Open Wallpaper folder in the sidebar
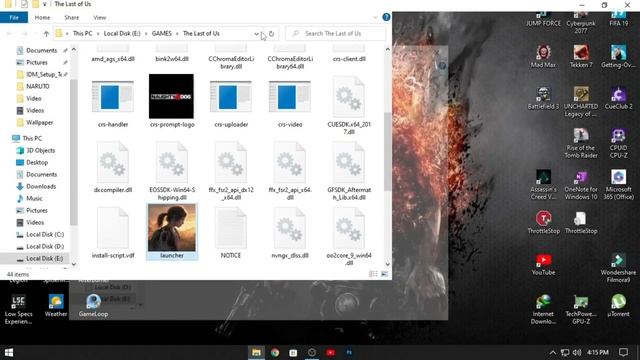The height and width of the screenshot is (360, 640). pyautogui.click(x=39, y=122)
